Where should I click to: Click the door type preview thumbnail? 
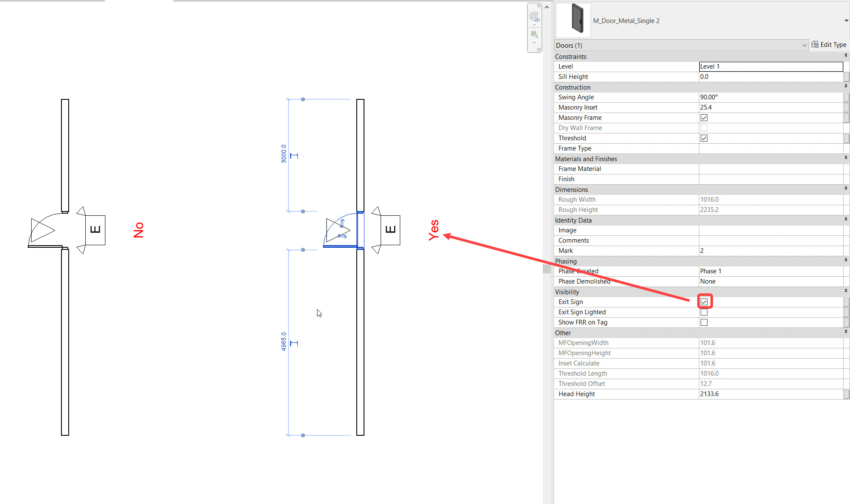click(x=573, y=20)
